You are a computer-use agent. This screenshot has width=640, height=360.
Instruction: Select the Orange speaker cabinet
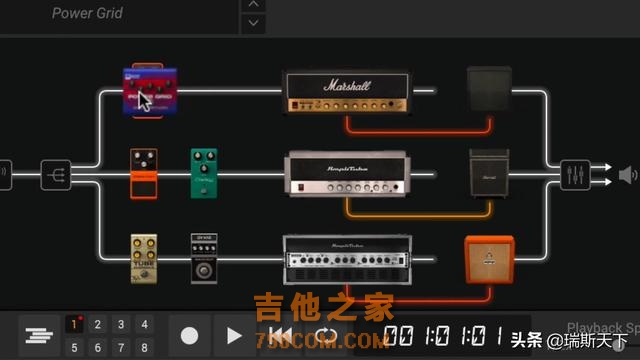pyautogui.click(x=489, y=259)
